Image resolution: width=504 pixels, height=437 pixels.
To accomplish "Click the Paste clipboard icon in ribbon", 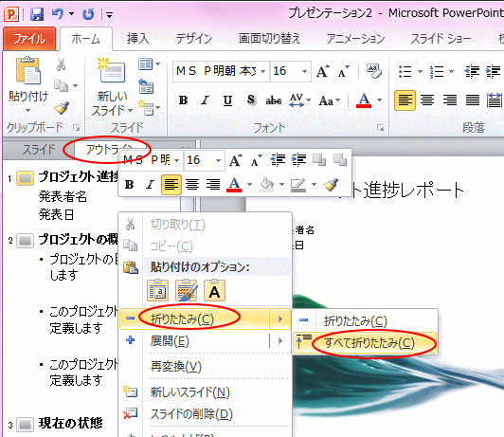I will point(28,70).
